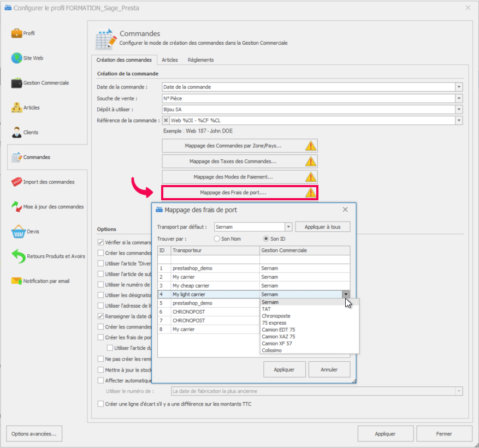Open Gestion Commerciale sidebar icon
The image size is (479, 448).
[x=16, y=83]
